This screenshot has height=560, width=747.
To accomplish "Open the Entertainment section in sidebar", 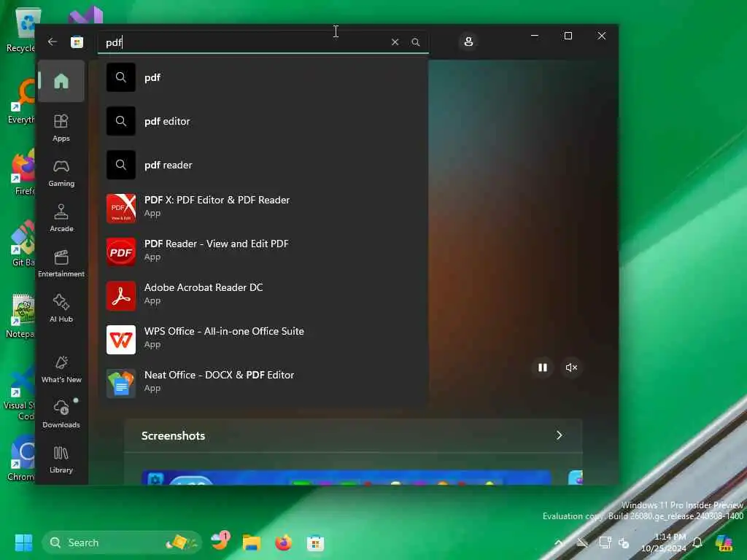I will [61, 263].
